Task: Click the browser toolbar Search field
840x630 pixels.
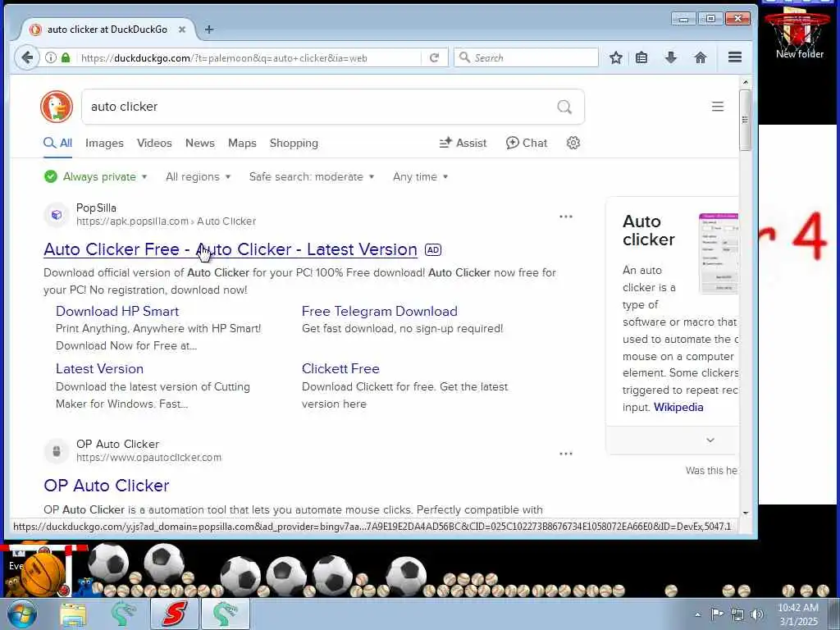Action: click(526, 57)
